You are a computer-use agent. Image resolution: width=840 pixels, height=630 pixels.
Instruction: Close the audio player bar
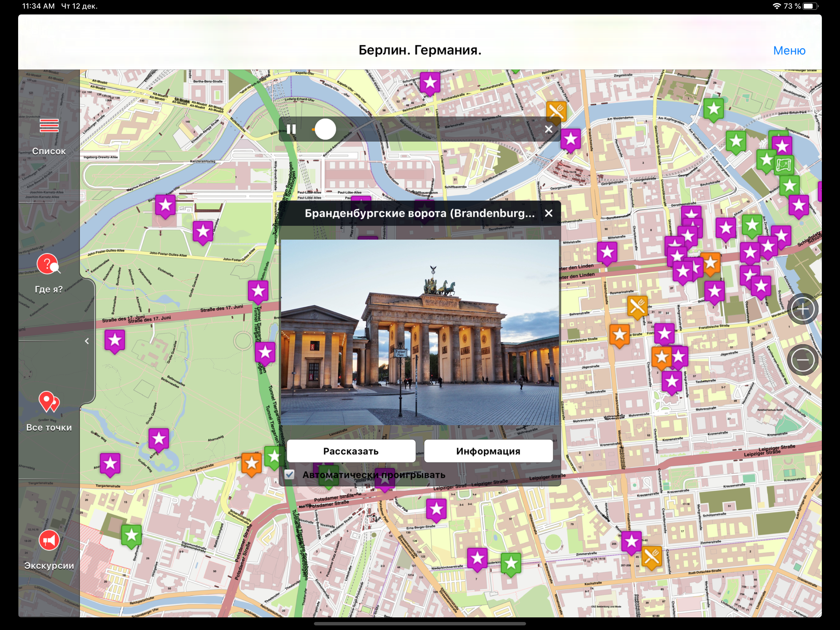point(548,129)
